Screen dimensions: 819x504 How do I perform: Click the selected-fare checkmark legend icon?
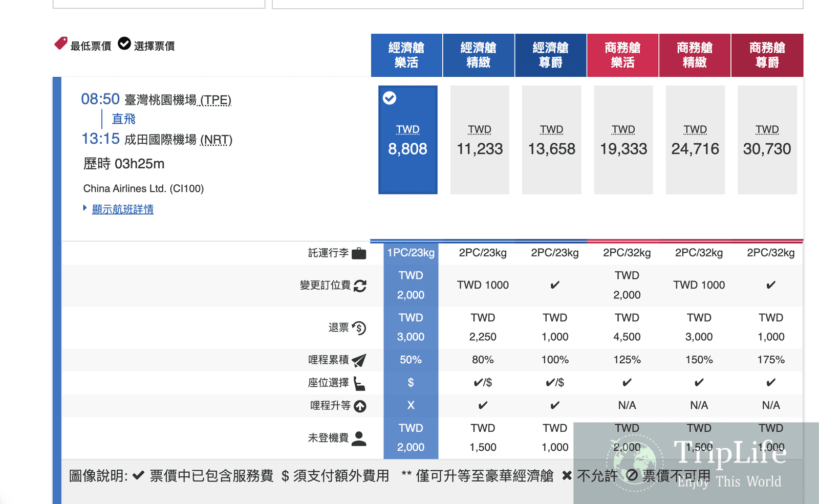124,43
